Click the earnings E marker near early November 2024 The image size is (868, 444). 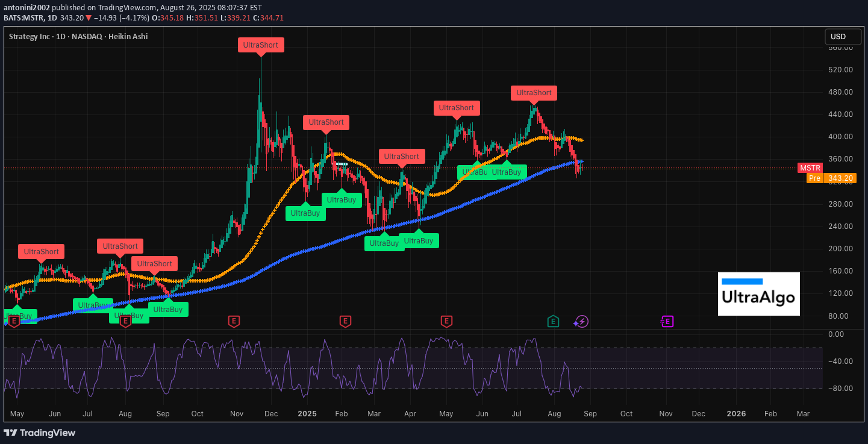(x=234, y=322)
